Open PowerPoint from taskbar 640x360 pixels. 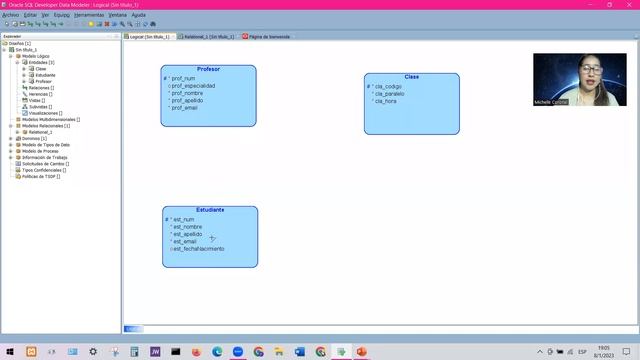(362, 352)
